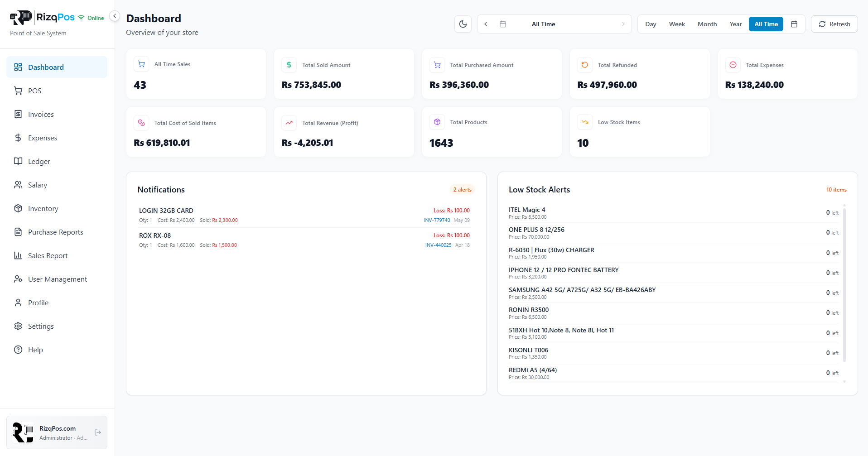Click the 10 items badge in Low Stock Alerts

(x=836, y=190)
